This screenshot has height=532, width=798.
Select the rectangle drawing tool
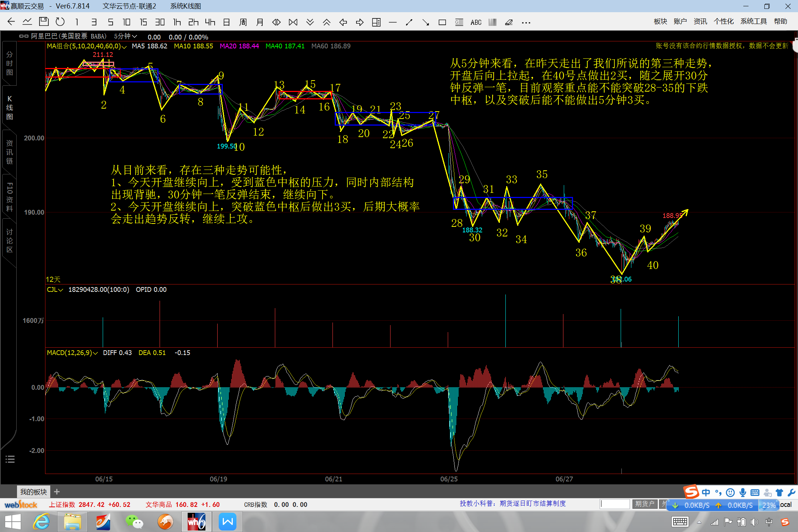pos(442,23)
